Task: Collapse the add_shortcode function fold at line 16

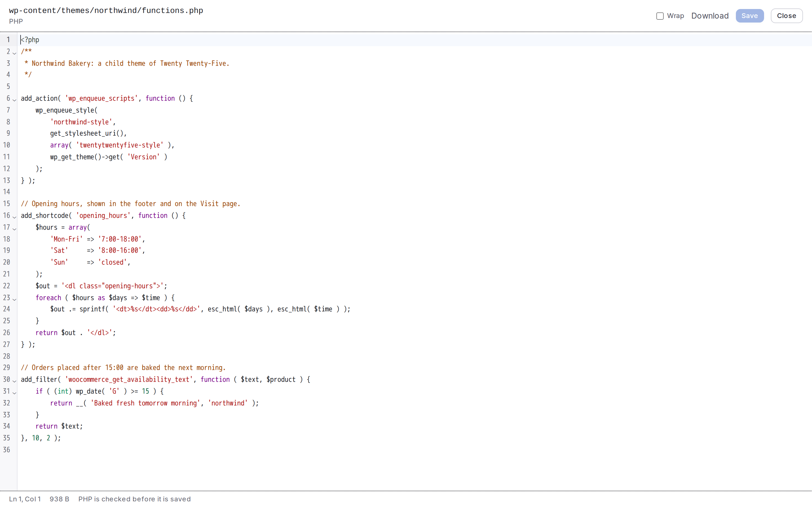Action: [14, 217]
